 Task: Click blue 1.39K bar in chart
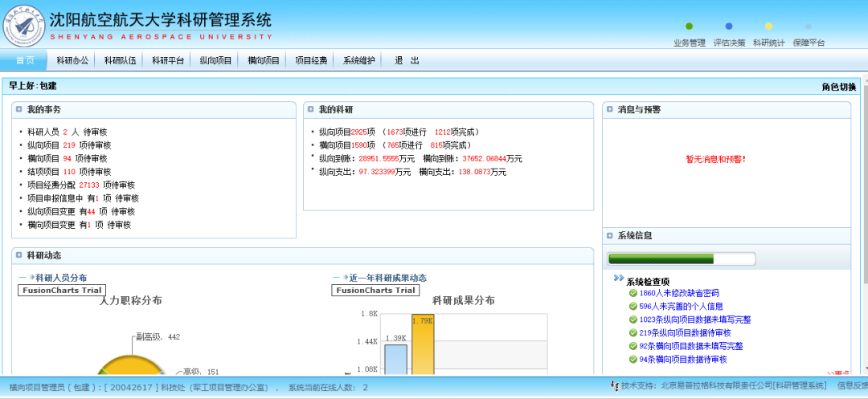tap(395, 360)
